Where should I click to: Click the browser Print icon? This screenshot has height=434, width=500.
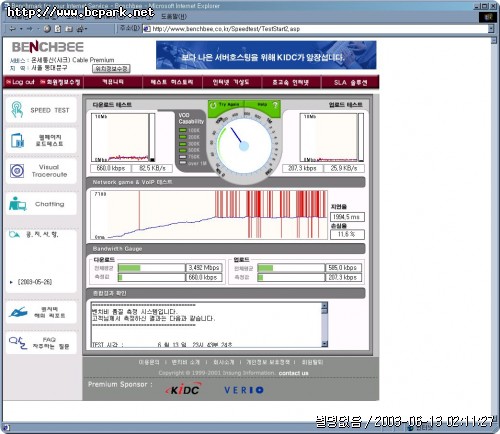(80, 29)
